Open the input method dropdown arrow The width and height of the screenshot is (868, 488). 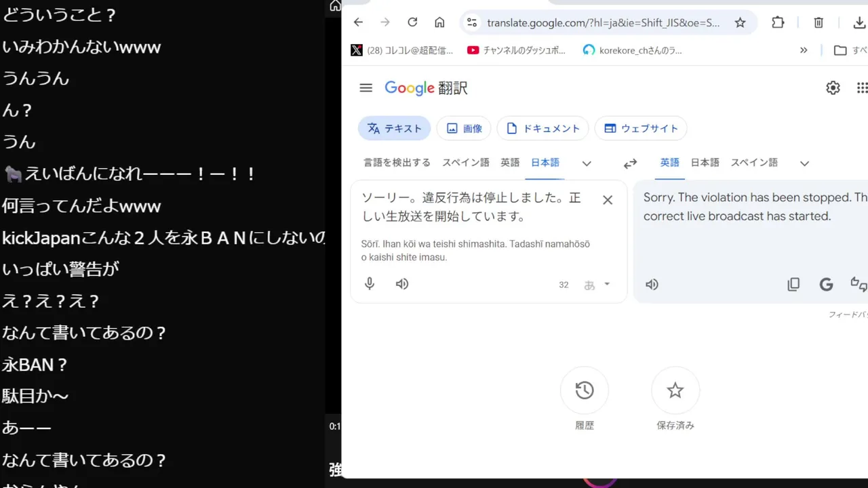(607, 285)
